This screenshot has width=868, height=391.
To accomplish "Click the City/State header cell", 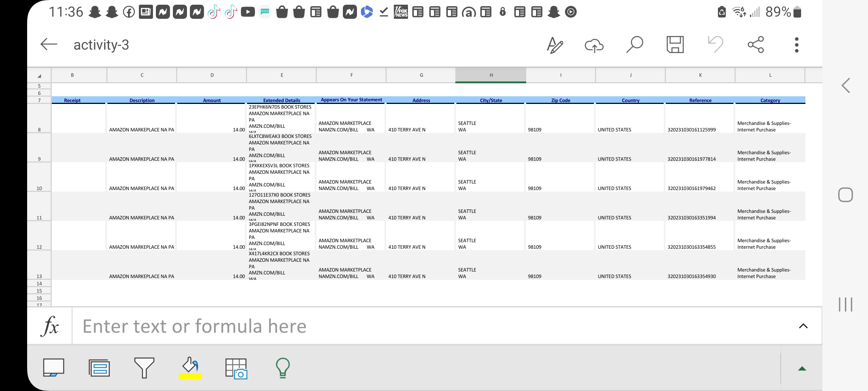I will (491, 100).
